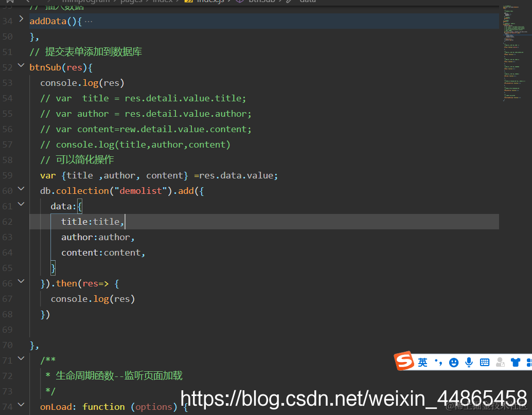
Task: Click 'console.log(res)' on line 67
Action: coord(93,299)
